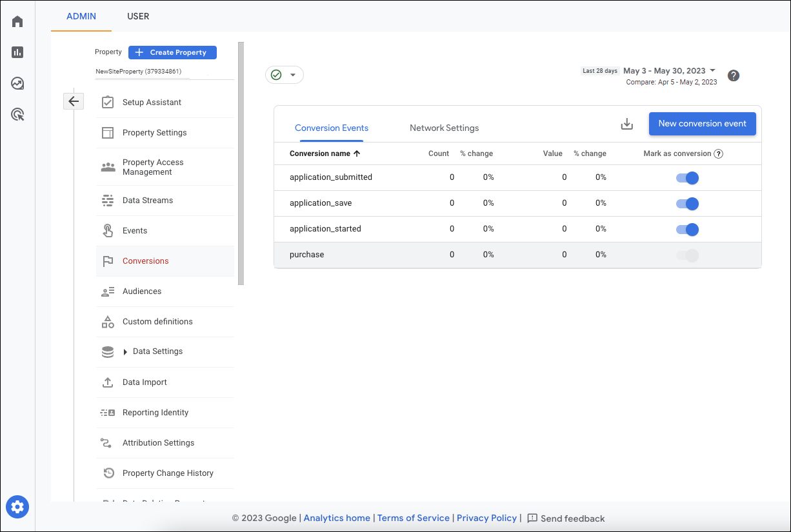Click application_submitted row name
Screen dimensions: 791x532
click(331, 177)
